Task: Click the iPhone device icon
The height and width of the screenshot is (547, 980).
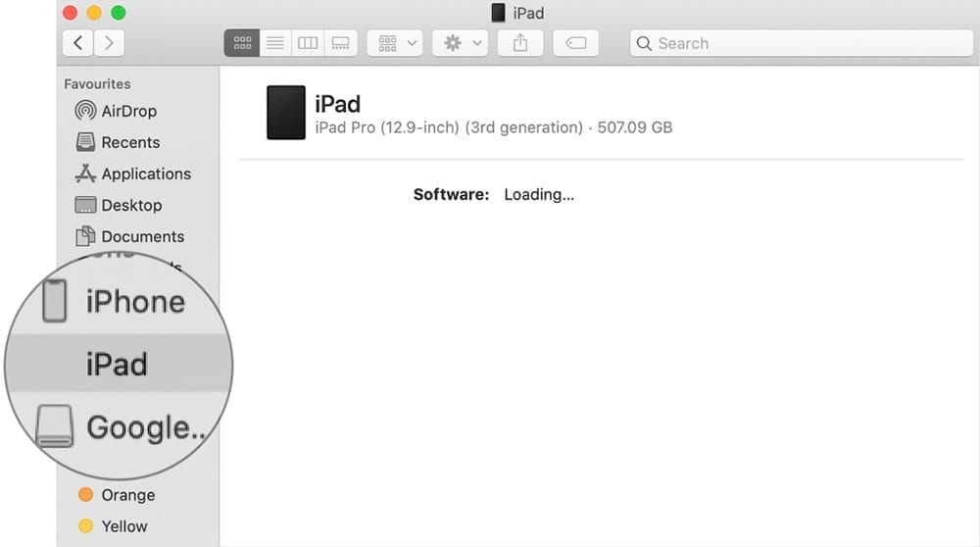Action: point(54,301)
